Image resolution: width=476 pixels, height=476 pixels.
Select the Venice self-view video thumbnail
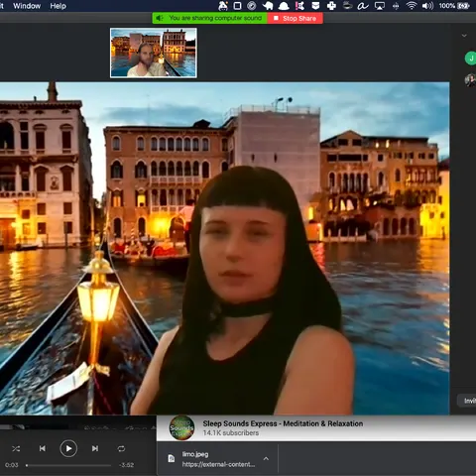pos(154,53)
